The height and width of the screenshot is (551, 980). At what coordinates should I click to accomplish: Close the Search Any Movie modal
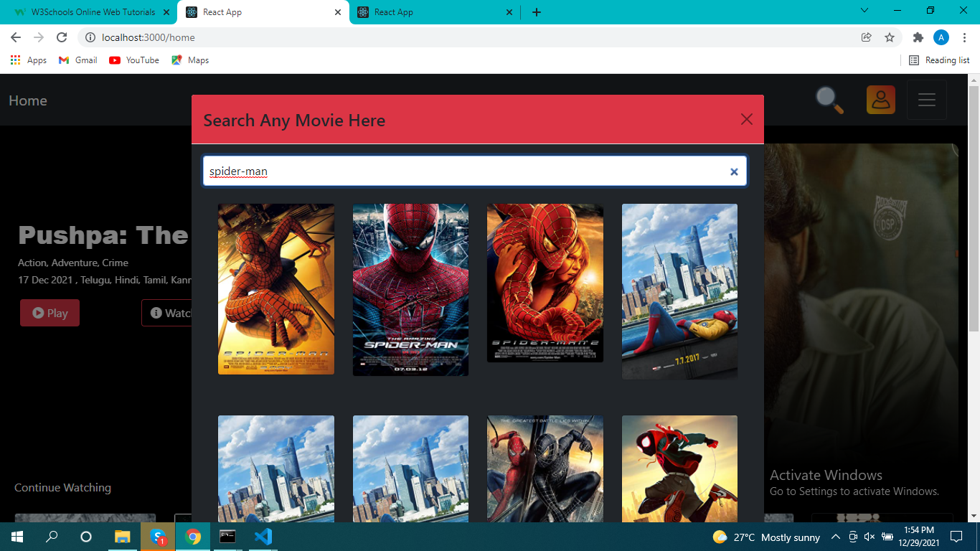[747, 119]
